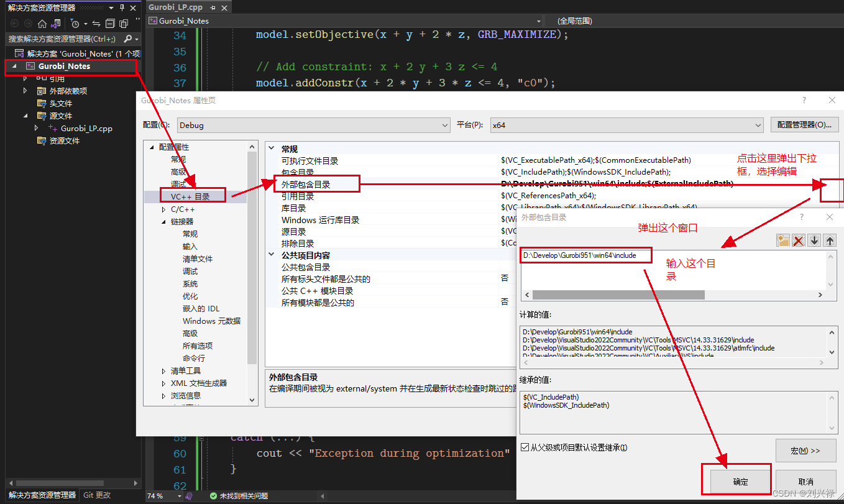Select 输入 under 链接器
The width and height of the screenshot is (844, 504).
[190, 247]
